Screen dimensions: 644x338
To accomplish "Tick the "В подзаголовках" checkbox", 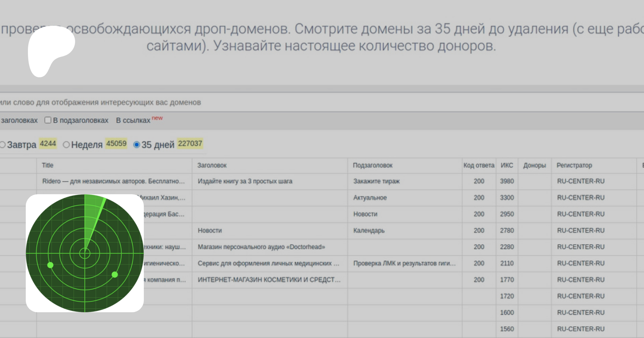I will 48,120.
